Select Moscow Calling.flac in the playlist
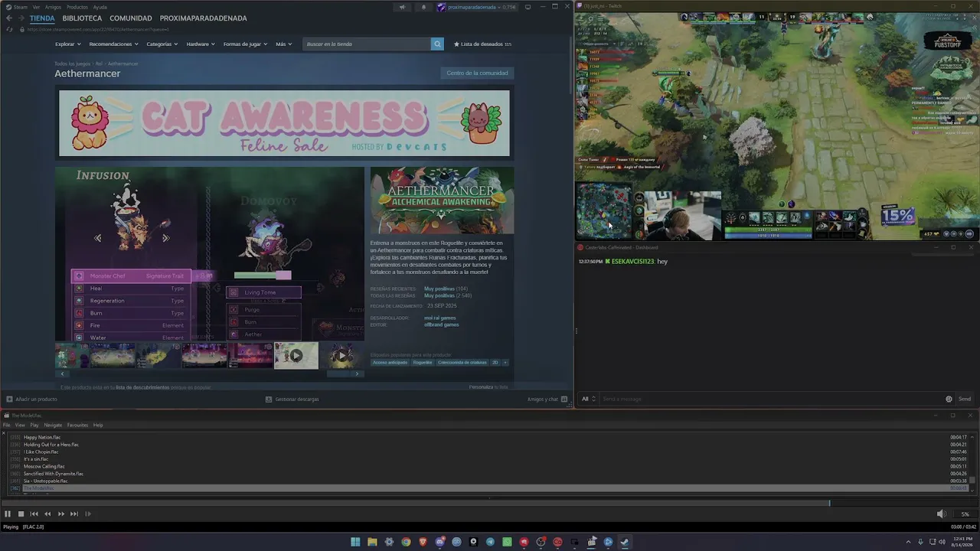 click(x=44, y=466)
